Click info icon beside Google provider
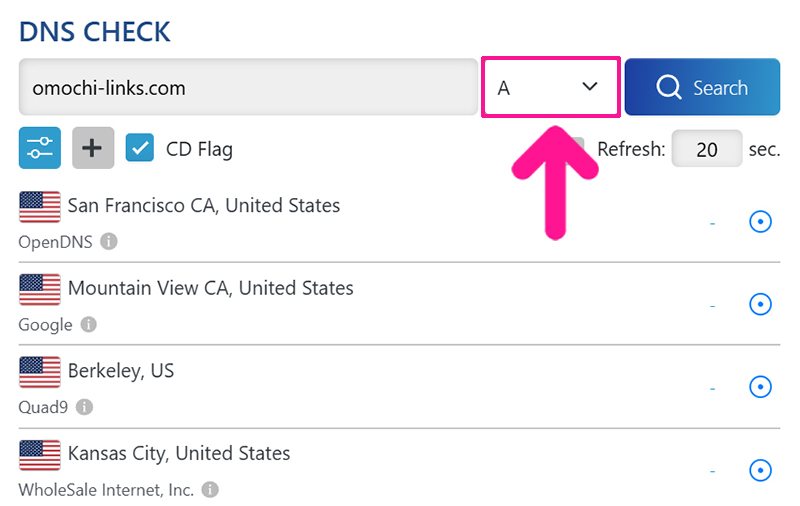Image resolution: width=800 pixels, height=506 pixels. click(89, 324)
